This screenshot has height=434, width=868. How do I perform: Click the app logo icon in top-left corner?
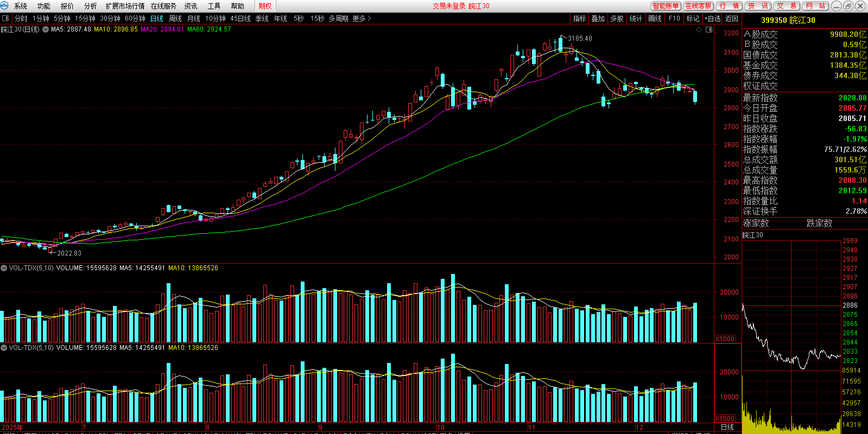5,6
